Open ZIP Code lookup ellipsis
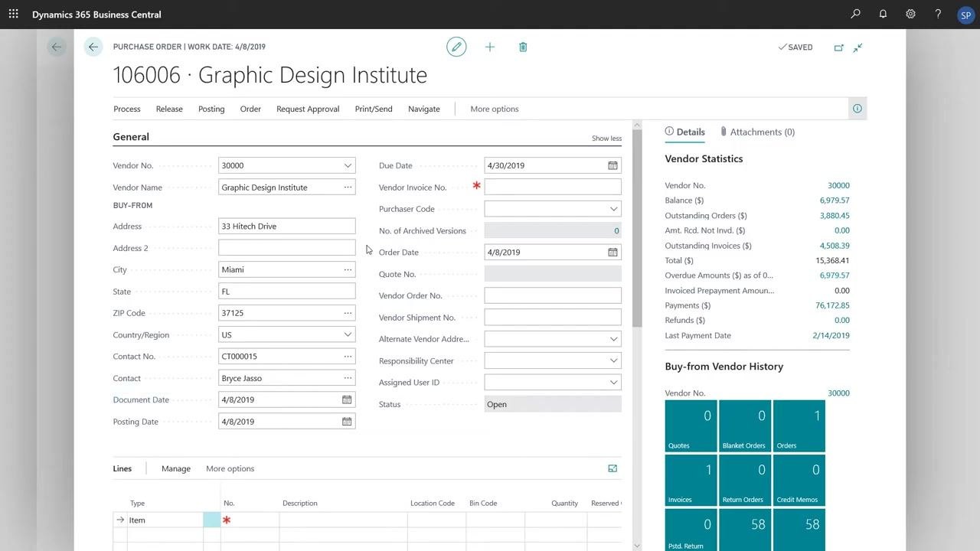This screenshot has height=551, width=980. (x=348, y=313)
